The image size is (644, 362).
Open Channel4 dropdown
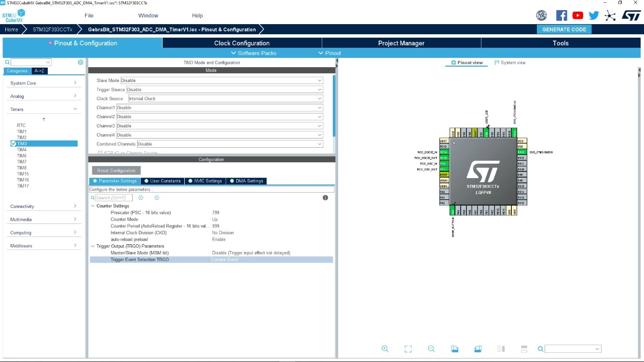click(219, 135)
